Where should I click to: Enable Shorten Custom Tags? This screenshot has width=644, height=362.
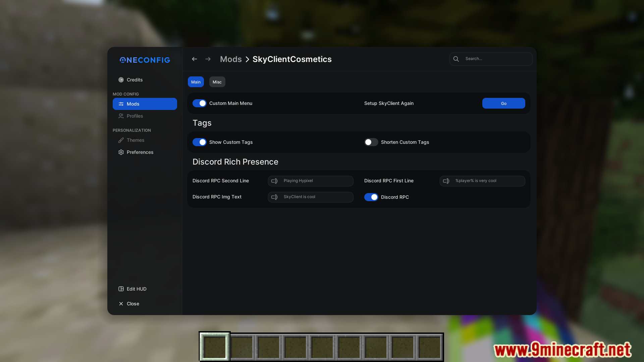pyautogui.click(x=371, y=142)
